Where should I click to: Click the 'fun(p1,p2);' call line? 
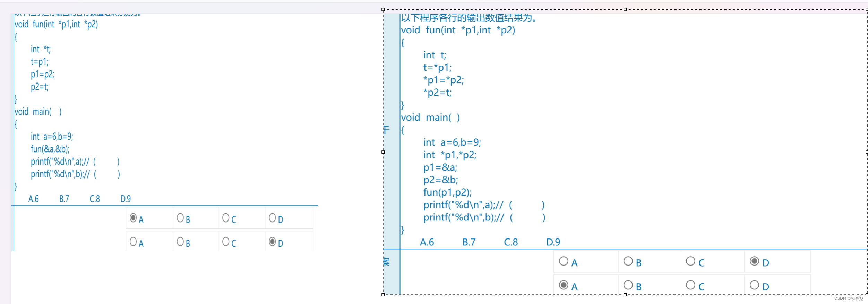(x=448, y=192)
